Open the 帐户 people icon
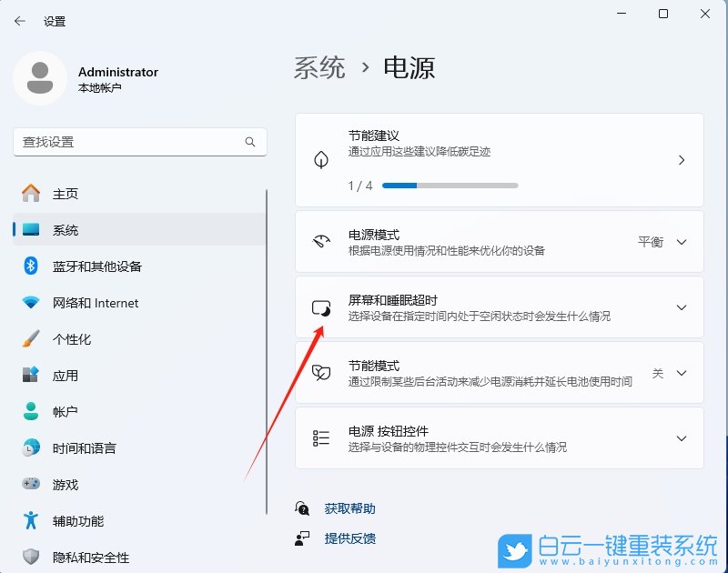The width and height of the screenshot is (728, 573). [x=32, y=411]
